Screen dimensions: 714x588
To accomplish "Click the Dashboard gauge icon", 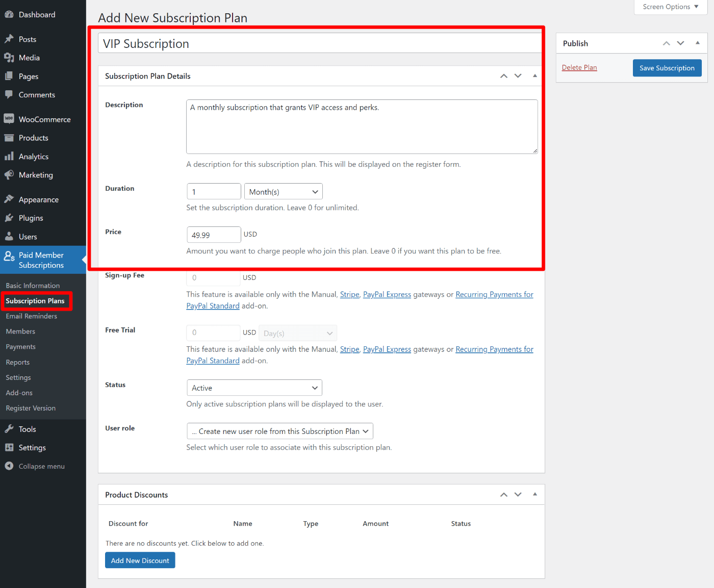I will pos(9,15).
